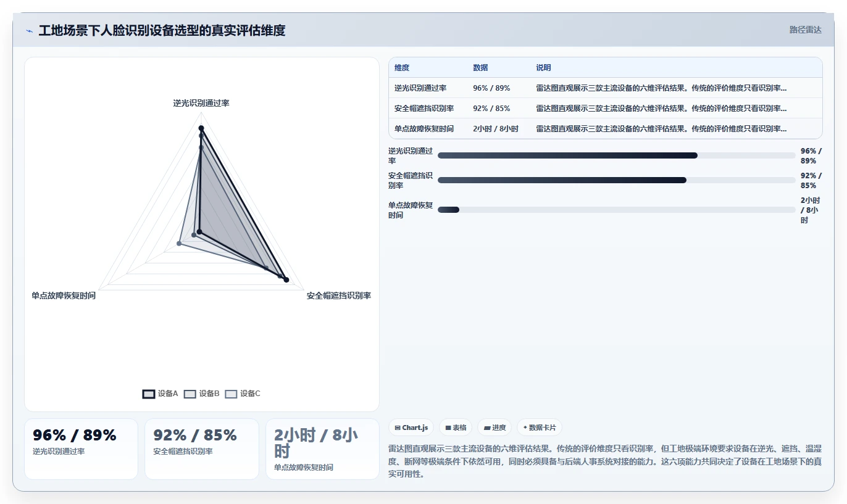This screenshot has width=847, height=504.
Task: Click the 单点故障恢复时间 progress bar
Action: [x=616, y=210]
